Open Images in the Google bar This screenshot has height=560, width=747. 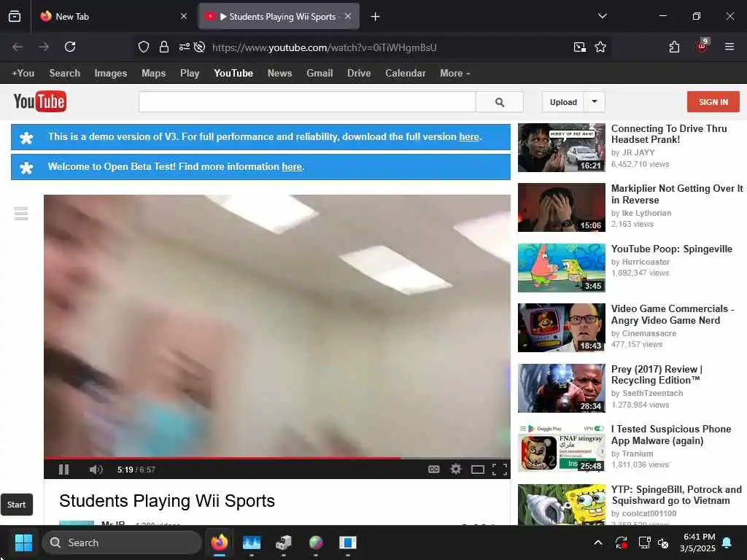111,74
